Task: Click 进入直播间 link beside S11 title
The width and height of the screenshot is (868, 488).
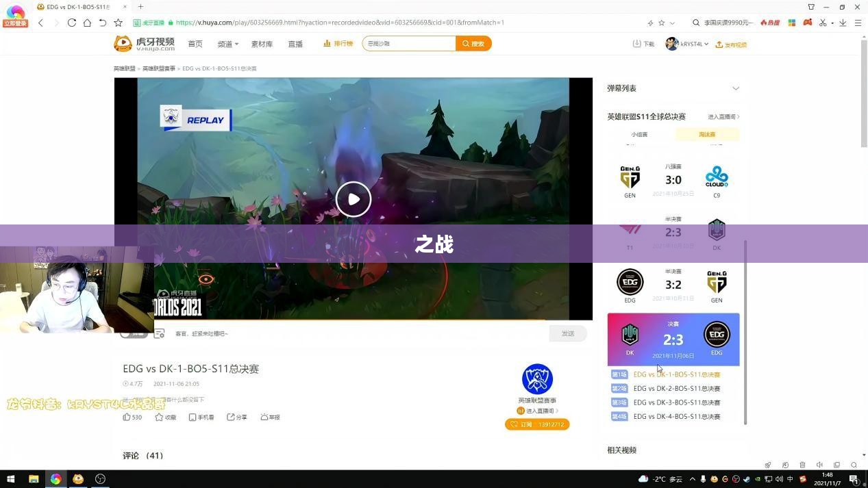Action: 723,117
